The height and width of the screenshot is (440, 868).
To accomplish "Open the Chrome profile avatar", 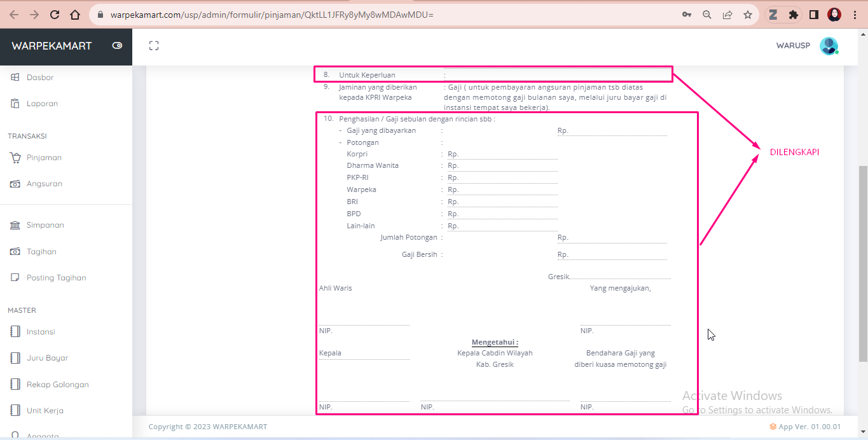I will pyautogui.click(x=834, y=15).
